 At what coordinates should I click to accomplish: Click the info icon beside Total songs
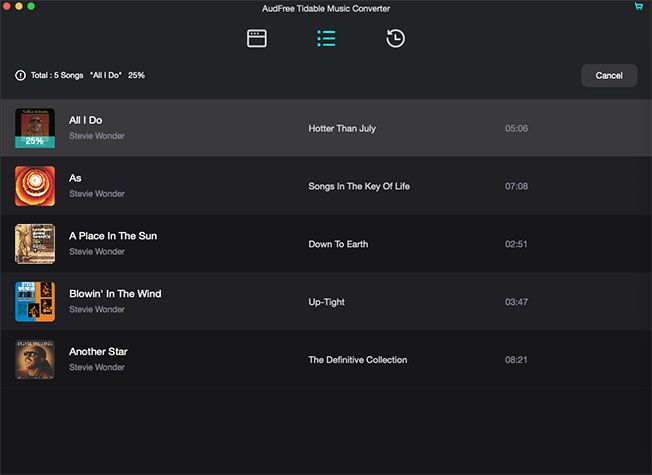click(20, 75)
